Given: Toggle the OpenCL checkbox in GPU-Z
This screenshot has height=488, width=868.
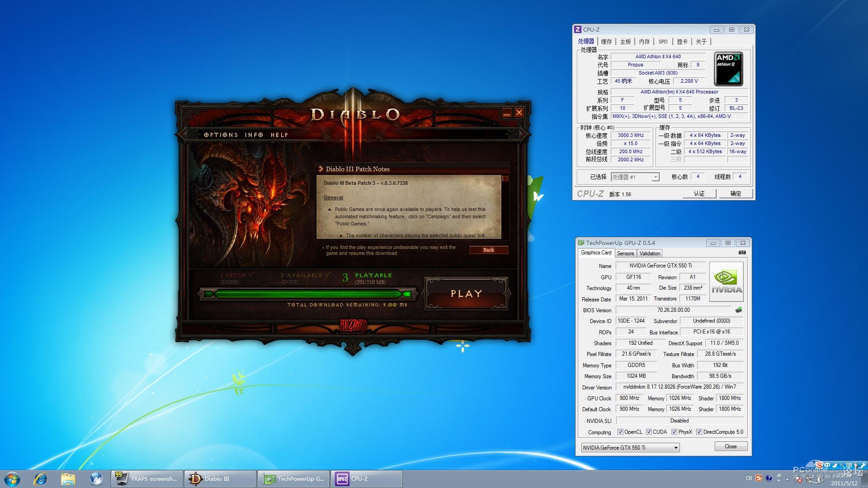Looking at the screenshot, I should pos(620,432).
